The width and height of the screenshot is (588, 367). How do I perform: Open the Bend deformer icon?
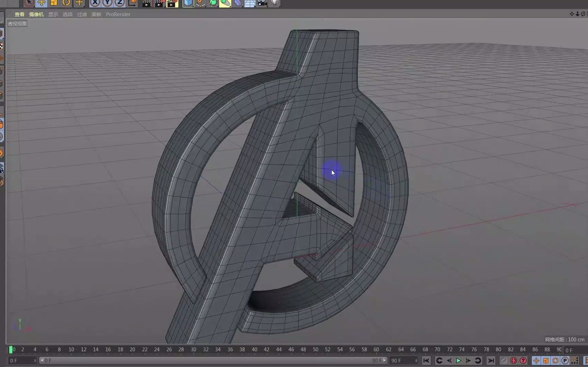pos(237,3)
